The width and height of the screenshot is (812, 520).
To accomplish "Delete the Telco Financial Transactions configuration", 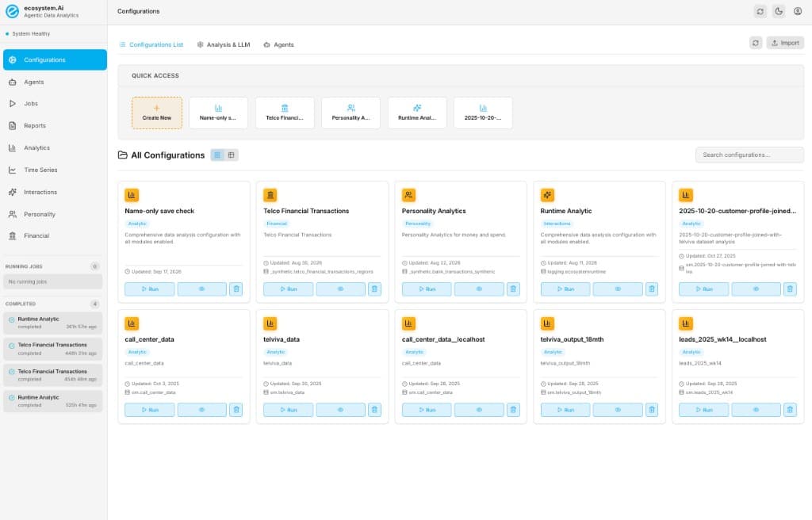I will tap(374, 289).
